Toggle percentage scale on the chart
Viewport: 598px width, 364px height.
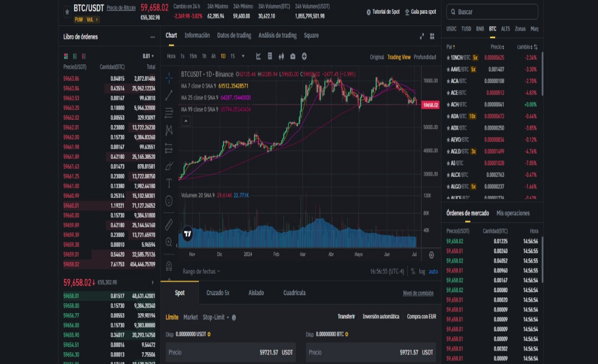pos(413,272)
